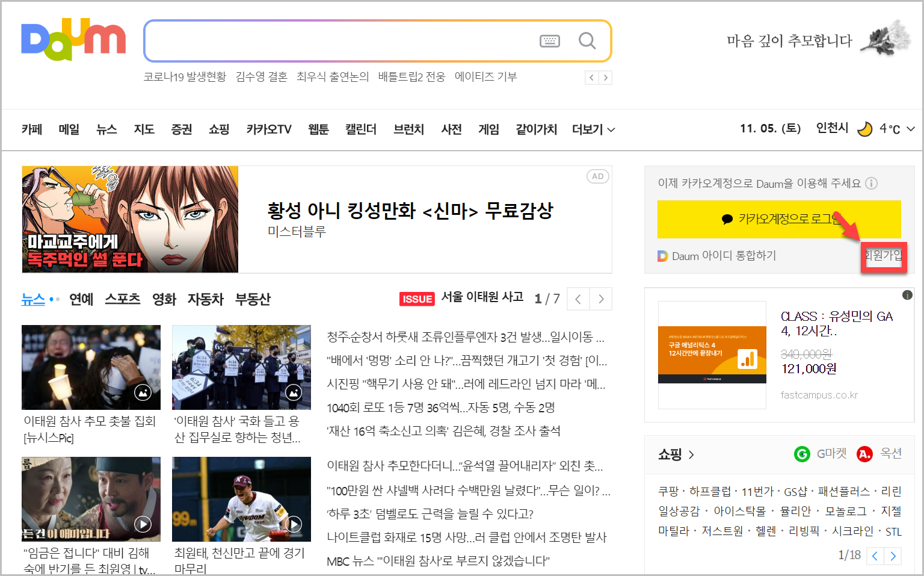The width and height of the screenshot is (924, 576).
Task: Click the yellow 카카오계정으로 로그인 button
Action: point(779,219)
